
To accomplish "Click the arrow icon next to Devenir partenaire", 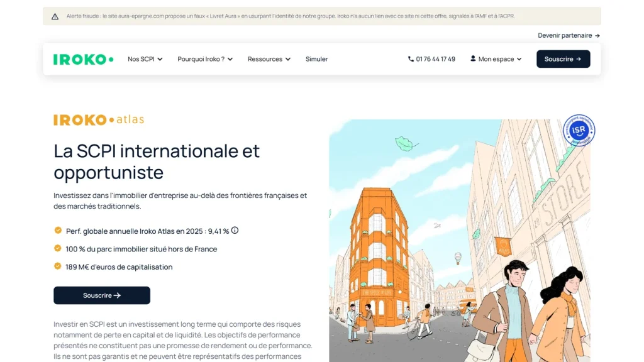I will point(597,36).
